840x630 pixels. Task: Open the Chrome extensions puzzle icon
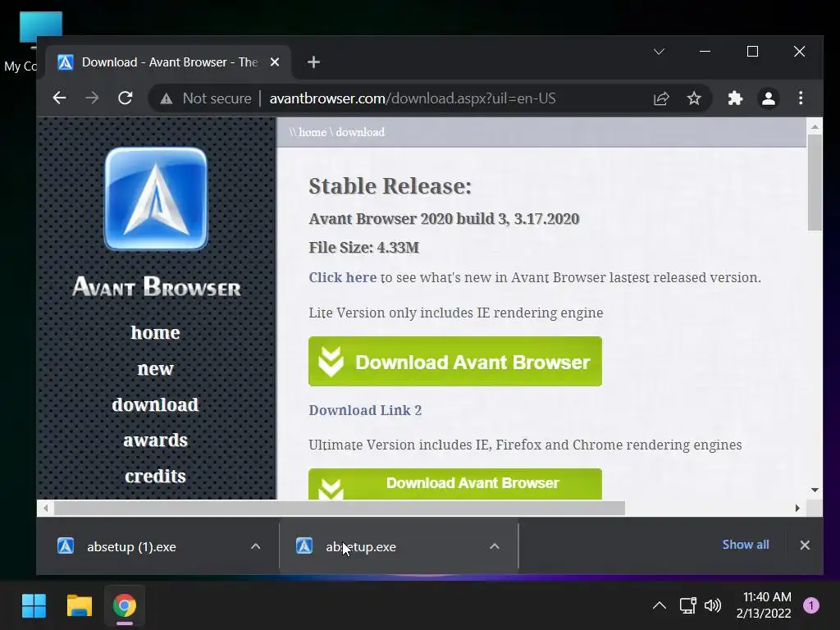pos(735,98)
